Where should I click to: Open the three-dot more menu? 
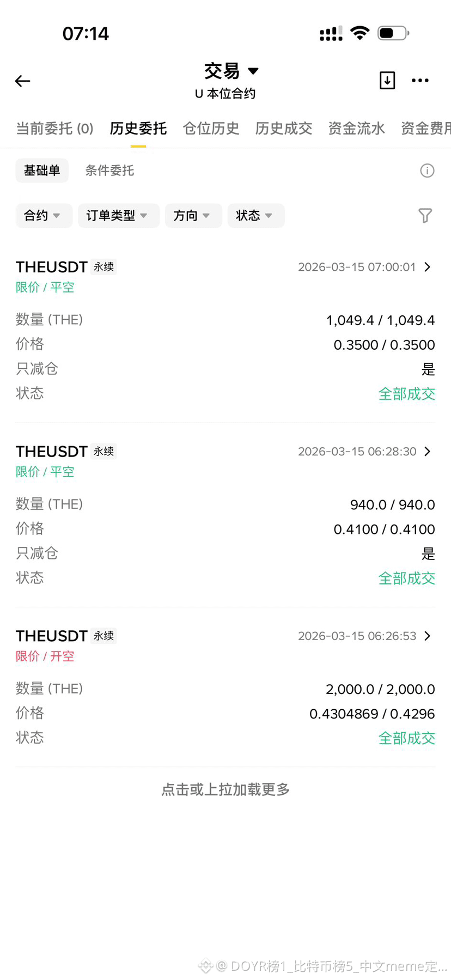coord(420,81)
